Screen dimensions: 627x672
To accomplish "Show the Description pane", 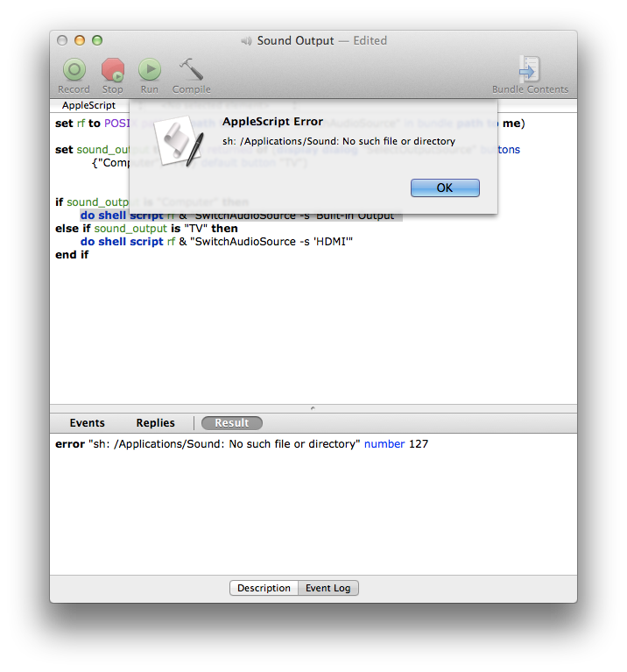I will click(264, 588).
